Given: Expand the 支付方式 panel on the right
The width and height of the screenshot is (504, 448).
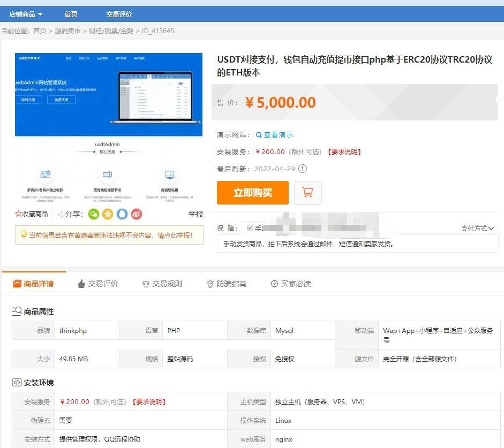Looking at the screenshot, I should coord(478,227).
